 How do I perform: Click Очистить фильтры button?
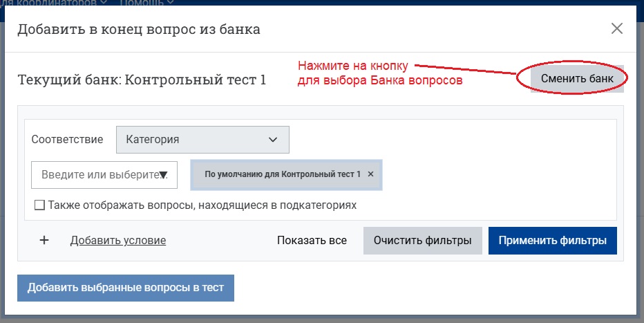point(423,241)
